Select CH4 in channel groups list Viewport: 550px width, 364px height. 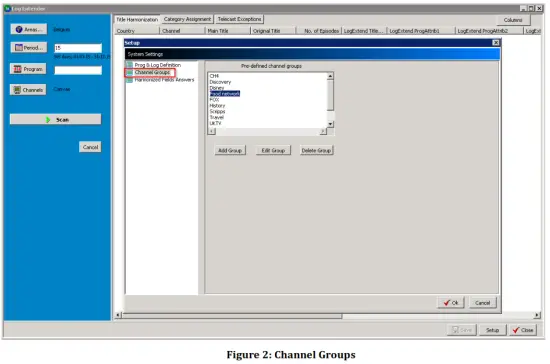[214, 76]
